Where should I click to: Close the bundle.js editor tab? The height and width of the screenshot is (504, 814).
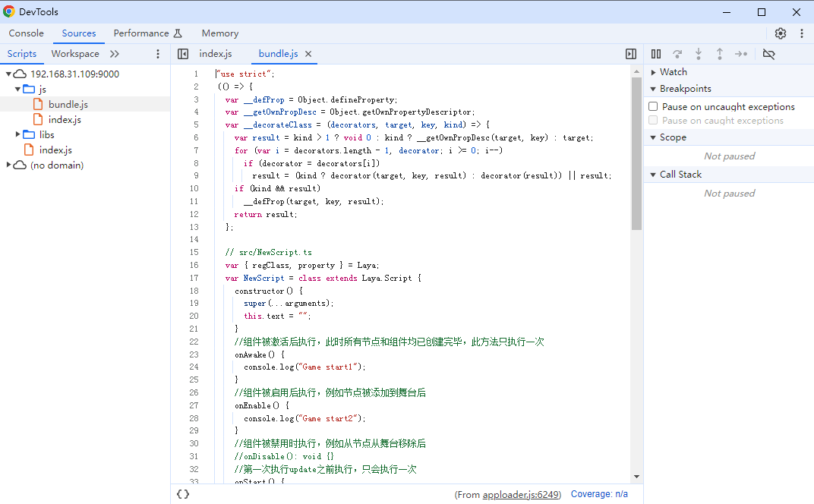(309, 54)
